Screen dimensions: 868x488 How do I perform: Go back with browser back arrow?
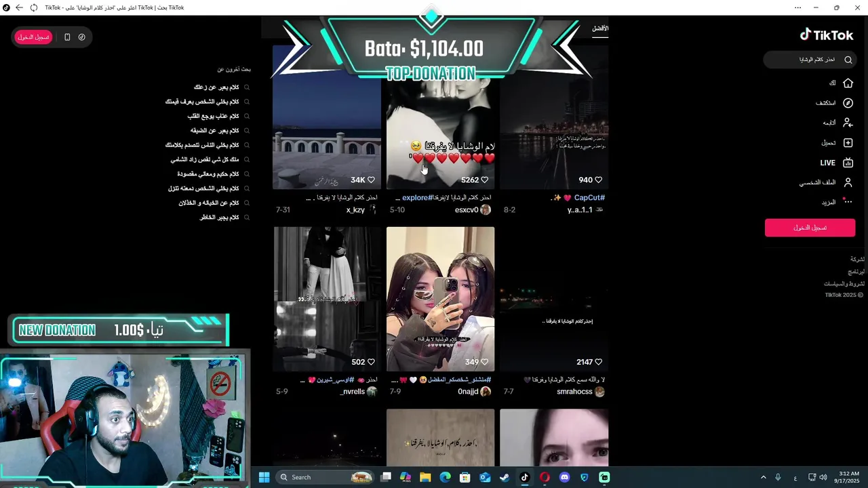19,7
